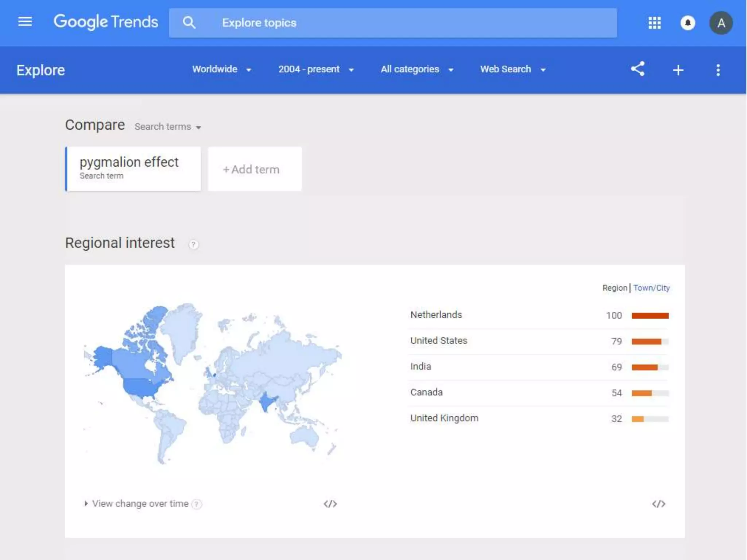Click the embed icon below region list

click(x=658, y=504)
